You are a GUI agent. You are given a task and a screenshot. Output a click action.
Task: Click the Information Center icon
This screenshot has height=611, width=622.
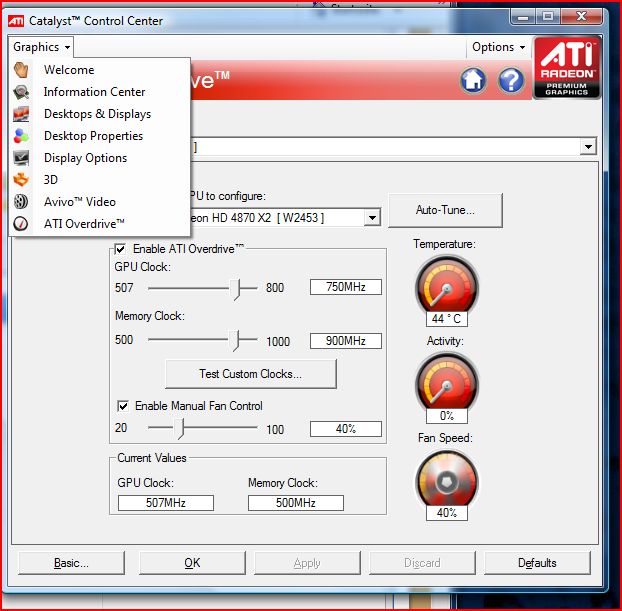(21, 92)
